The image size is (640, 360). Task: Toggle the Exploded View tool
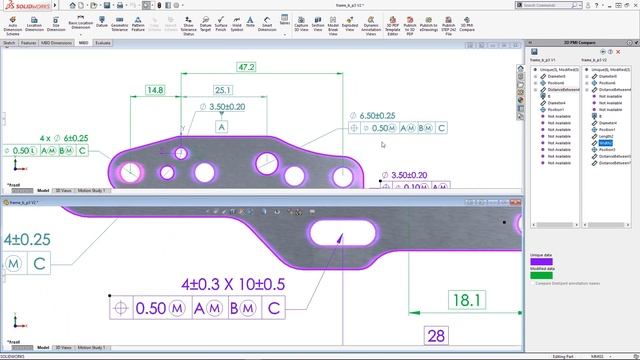pos(350,24)
